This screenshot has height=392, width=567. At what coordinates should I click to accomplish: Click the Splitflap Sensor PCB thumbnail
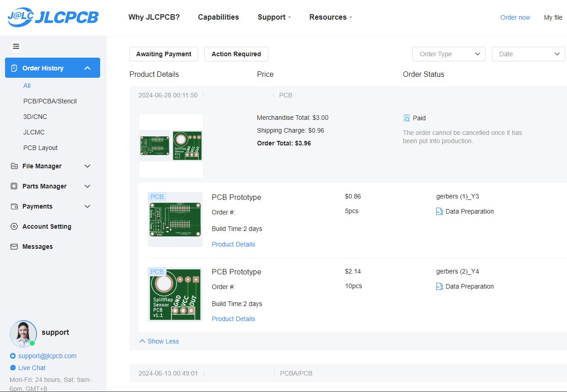pyautogui.click(x=175, y=295)
